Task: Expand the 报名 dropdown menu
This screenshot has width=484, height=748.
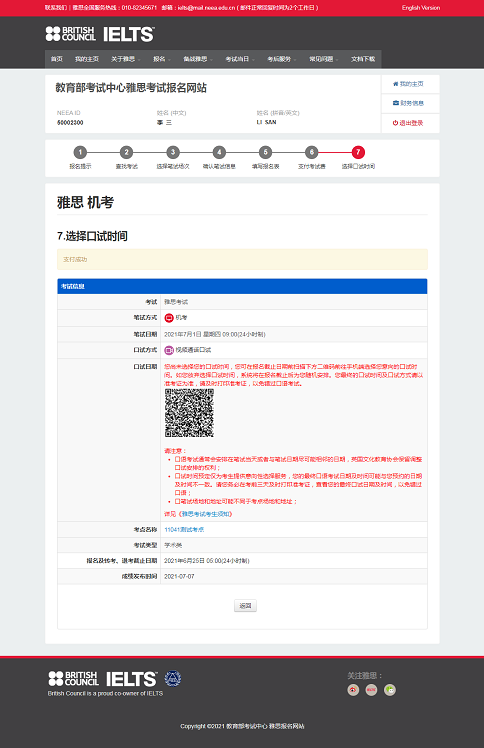Action: pyautogui.click(x=162, y=59)
